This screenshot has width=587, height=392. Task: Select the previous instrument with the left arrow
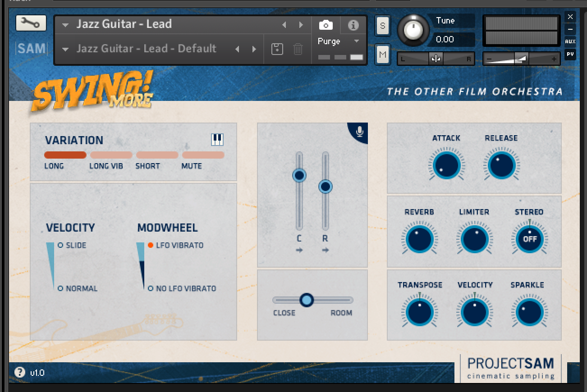284,25
